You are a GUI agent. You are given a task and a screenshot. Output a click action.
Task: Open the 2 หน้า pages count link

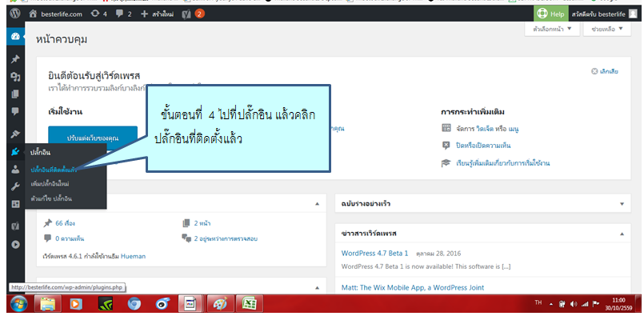point(202,223)
